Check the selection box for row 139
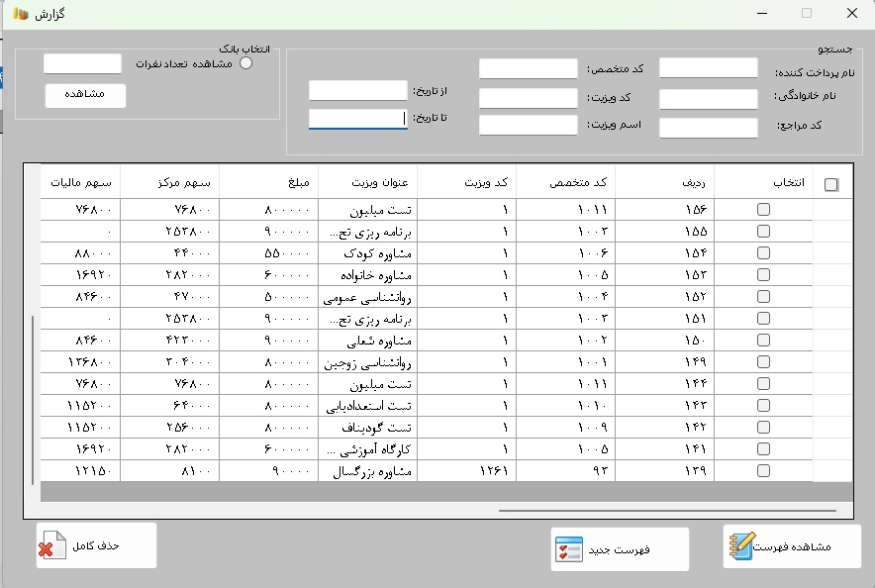This screenshot has height=588, width=875. 763,471
